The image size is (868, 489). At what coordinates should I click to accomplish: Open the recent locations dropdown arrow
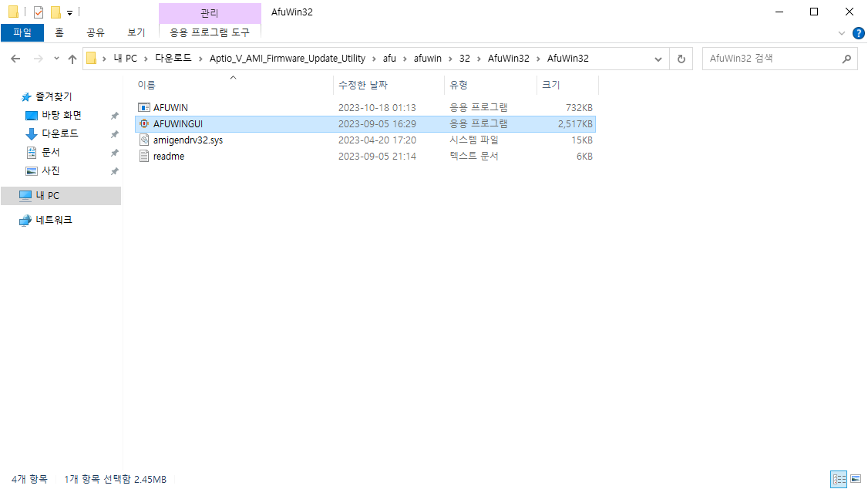(x=56, y=59)
